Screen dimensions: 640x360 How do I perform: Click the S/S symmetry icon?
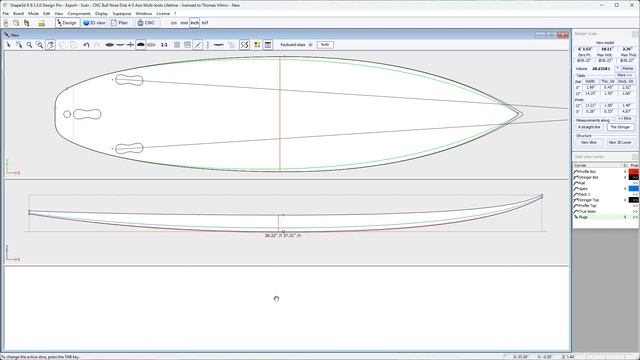244,44
